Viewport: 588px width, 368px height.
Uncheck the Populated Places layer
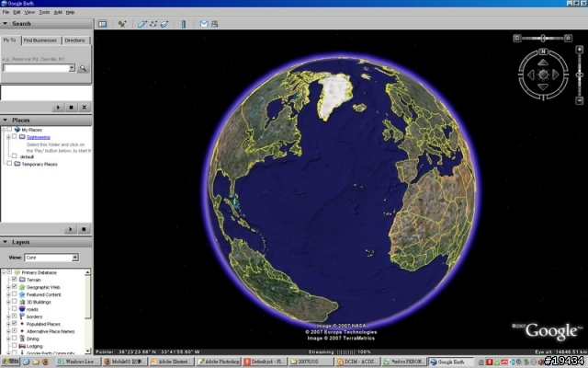15,323
